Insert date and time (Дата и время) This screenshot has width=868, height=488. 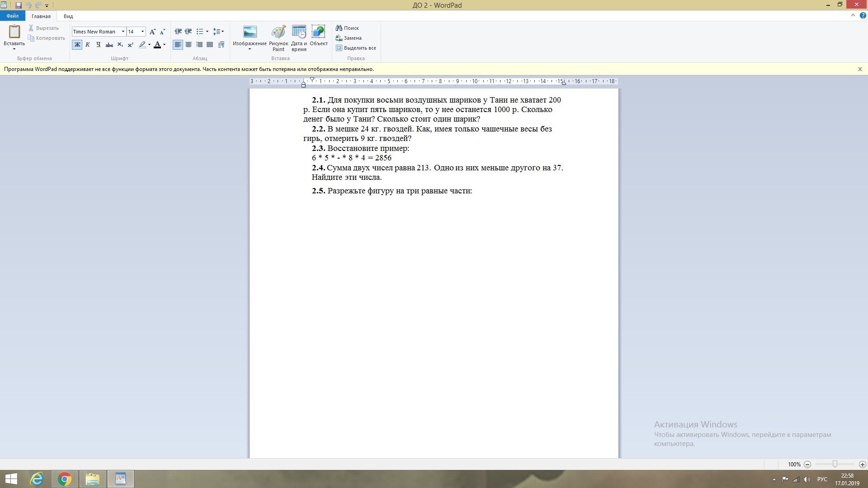tap(299, 38)
